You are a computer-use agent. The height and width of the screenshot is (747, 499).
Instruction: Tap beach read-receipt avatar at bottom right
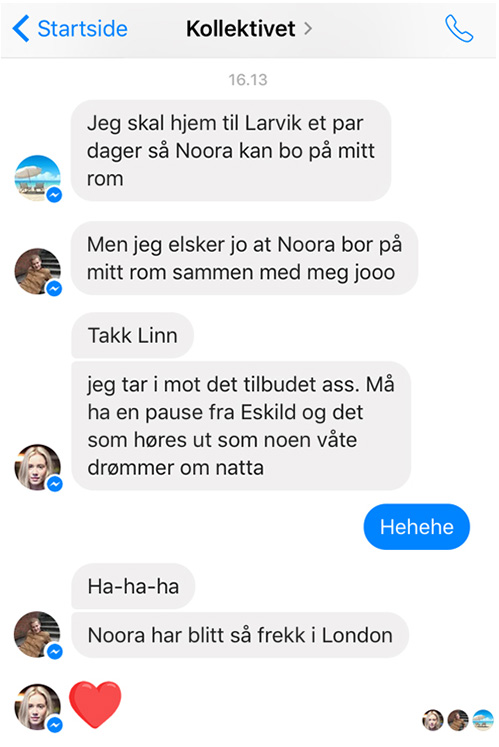click(483, 720)
